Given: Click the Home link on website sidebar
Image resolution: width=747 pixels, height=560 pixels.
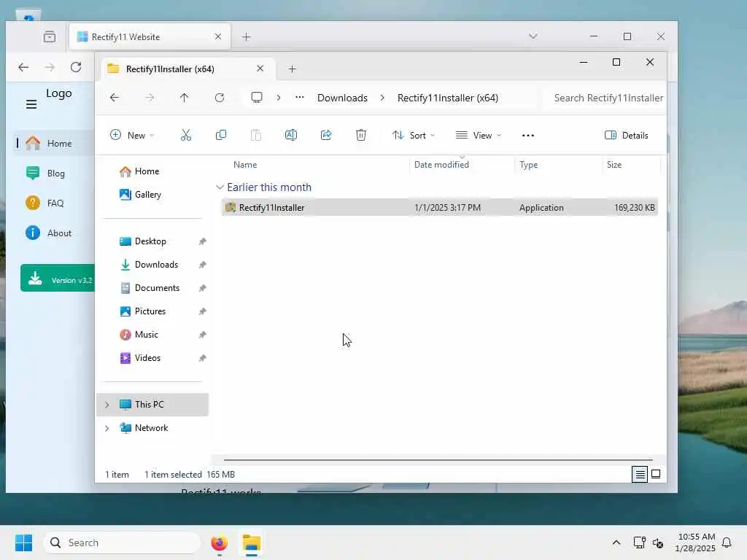Looking at the screenshot, I should [x=53, y=144].
